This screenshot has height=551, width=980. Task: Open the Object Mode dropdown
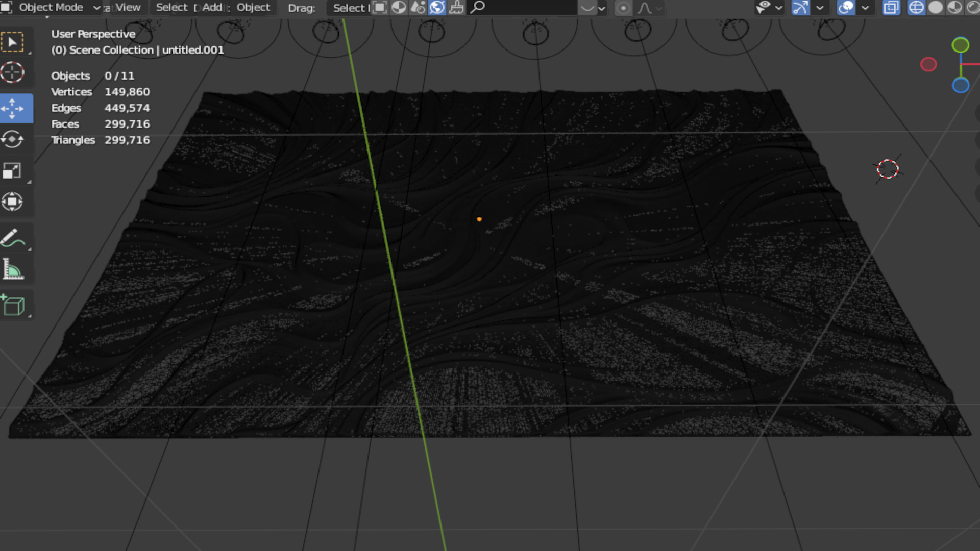51,8
